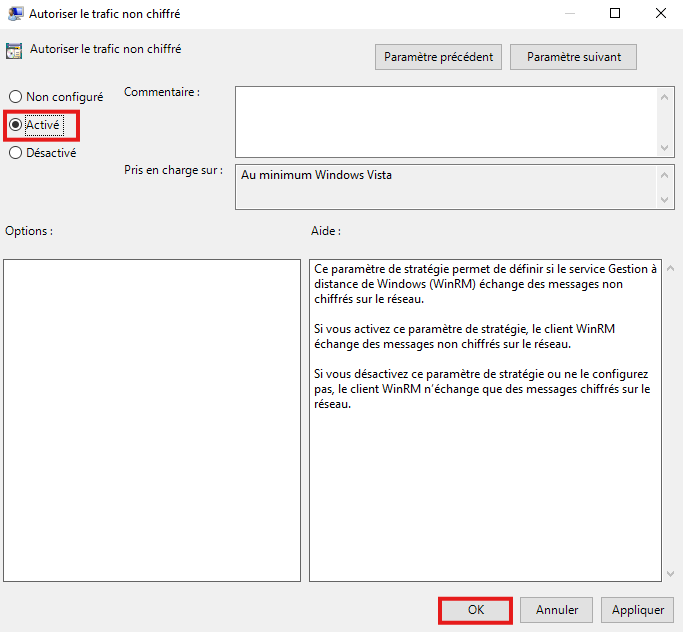Minimize the Autoriser le trafic non chiffré window

tap(568, 14)
